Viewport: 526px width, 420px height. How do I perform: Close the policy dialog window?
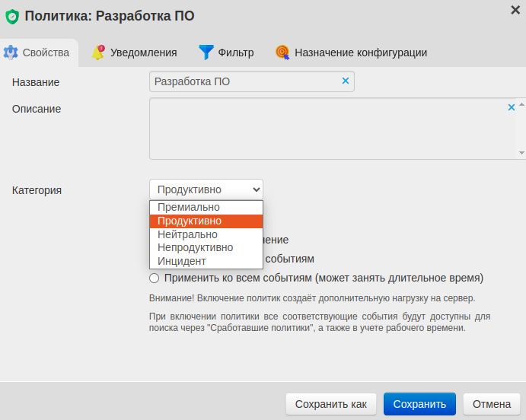click(515, 9)
